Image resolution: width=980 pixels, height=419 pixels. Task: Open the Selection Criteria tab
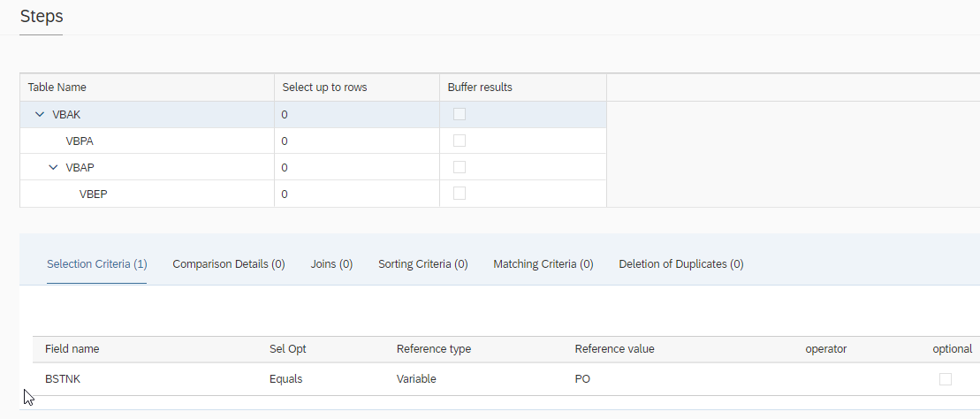pos(96,263)
